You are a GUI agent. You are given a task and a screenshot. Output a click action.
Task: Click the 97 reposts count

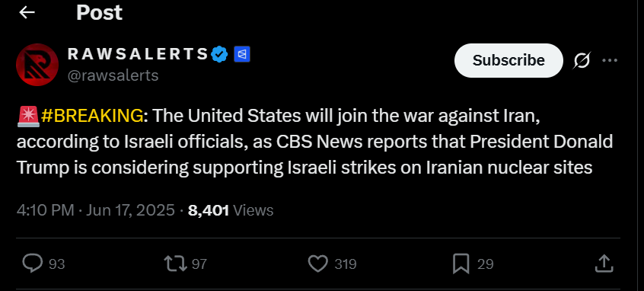pos(199,264)
